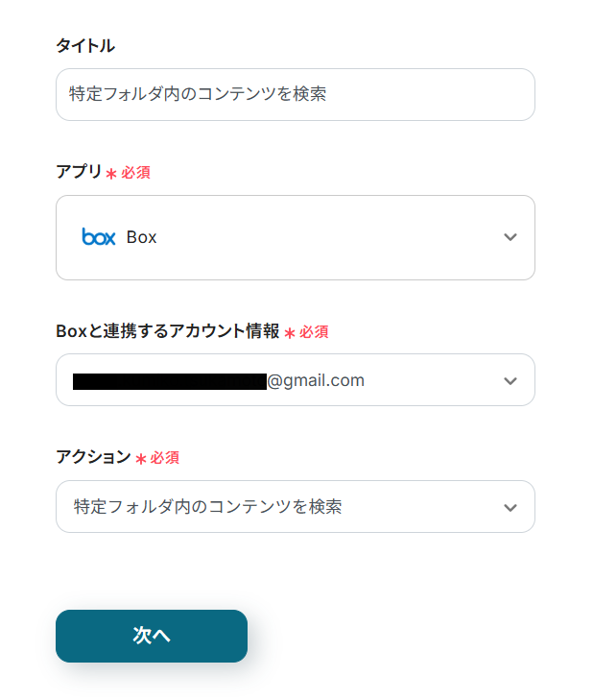Open the アクション selection combo box
593x700 pixels.
click(296, 506)
